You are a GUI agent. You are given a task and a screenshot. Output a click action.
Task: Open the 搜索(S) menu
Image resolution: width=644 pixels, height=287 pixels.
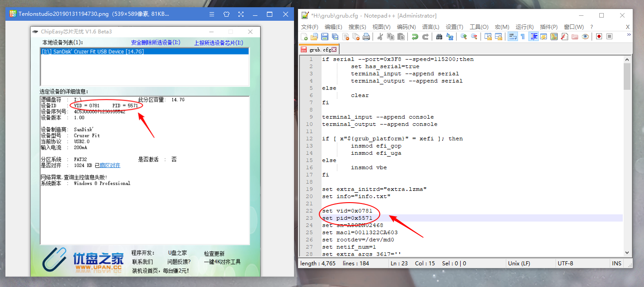point(357,27)
